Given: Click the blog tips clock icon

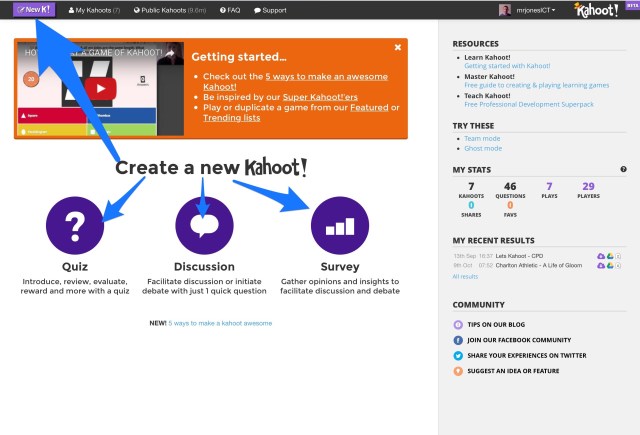Looking at the screenshot, I should click(458, 324).
